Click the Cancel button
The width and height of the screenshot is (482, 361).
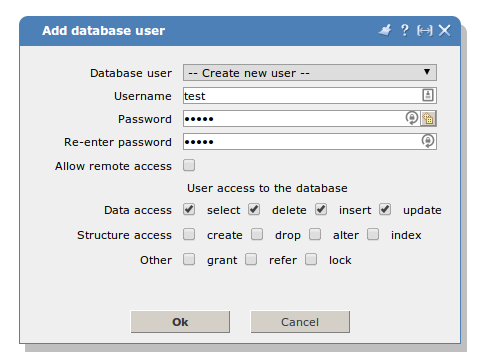[x=300, y=322]
